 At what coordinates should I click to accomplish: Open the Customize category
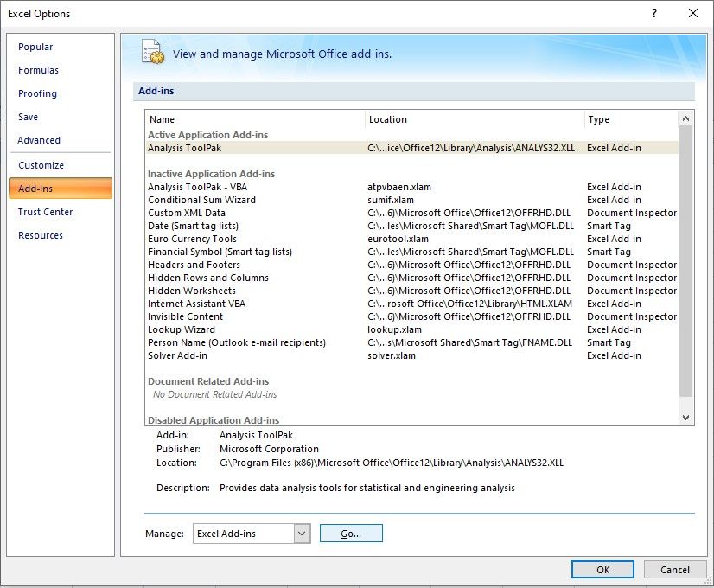click(x=41, y=165)
